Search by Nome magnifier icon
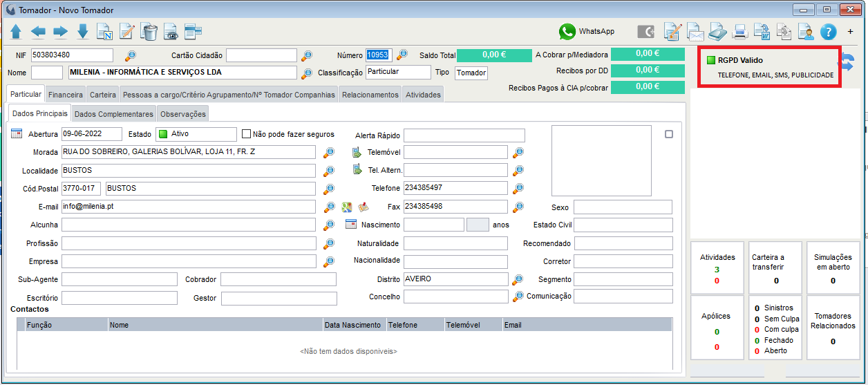 [306, 73]
